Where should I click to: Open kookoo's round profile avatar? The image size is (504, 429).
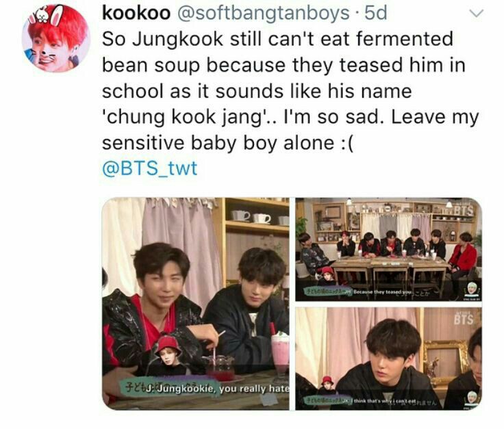click(55, 38)
